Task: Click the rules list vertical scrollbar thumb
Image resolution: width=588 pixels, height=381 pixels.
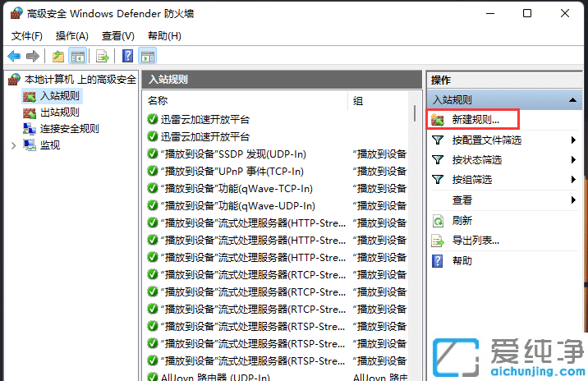Action: [x=415, y=112]
